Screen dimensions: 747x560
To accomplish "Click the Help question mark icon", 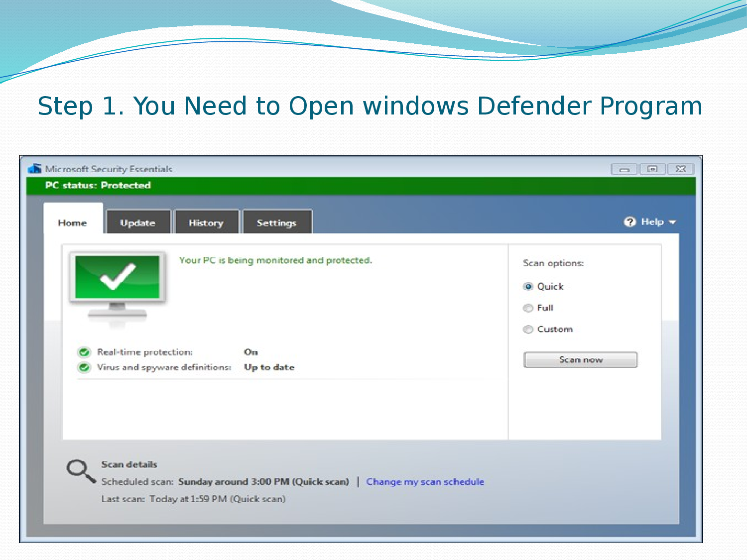I will point(630,222).
